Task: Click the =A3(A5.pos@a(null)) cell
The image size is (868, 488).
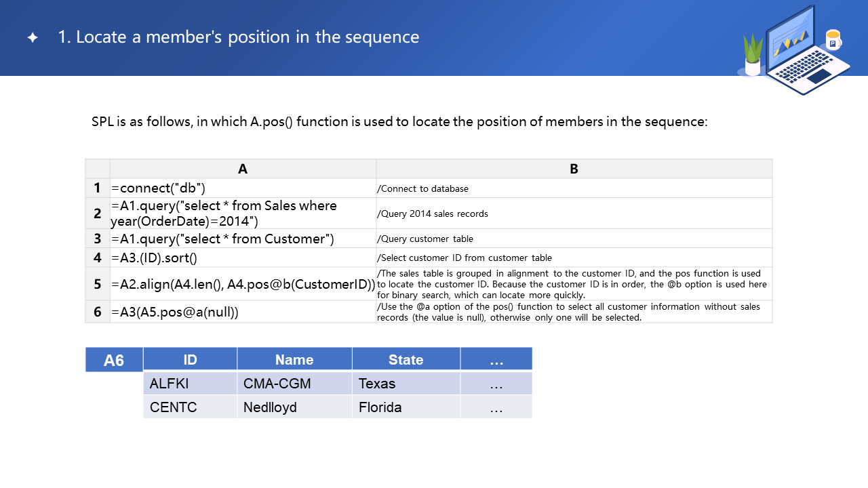Action: [243, 312]
